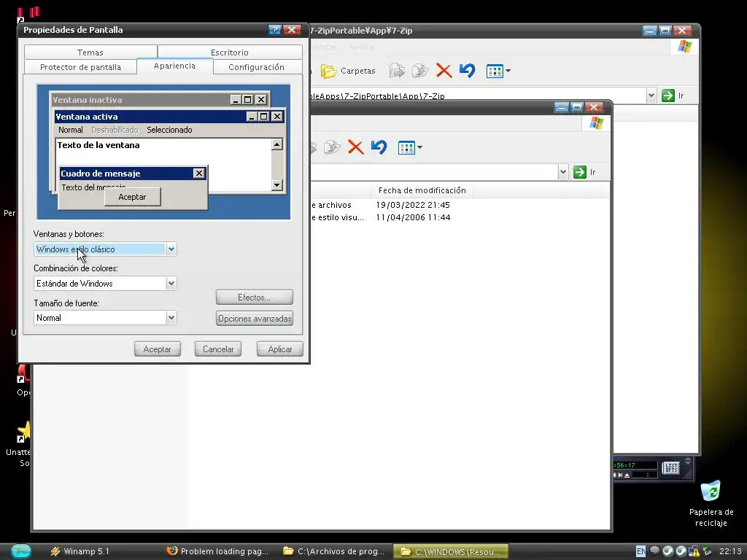
Task: Switch to the Temas tab
Action: (90, 52)
